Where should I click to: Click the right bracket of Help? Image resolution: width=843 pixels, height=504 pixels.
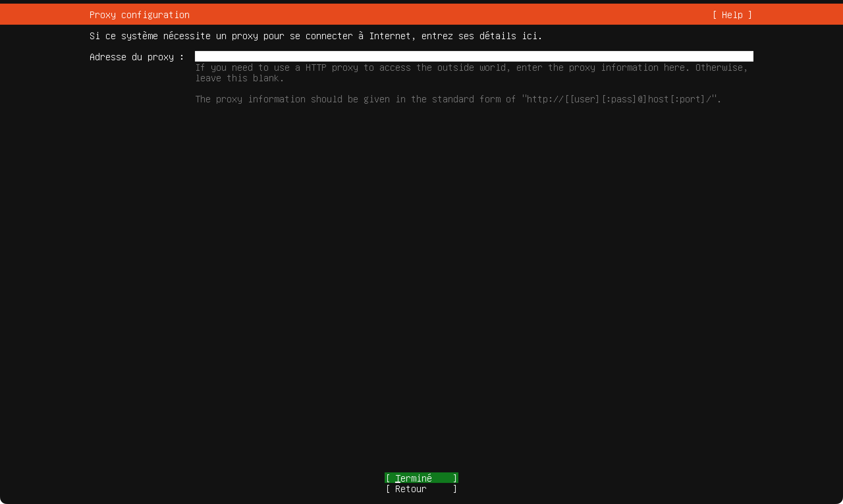[749, 15]
